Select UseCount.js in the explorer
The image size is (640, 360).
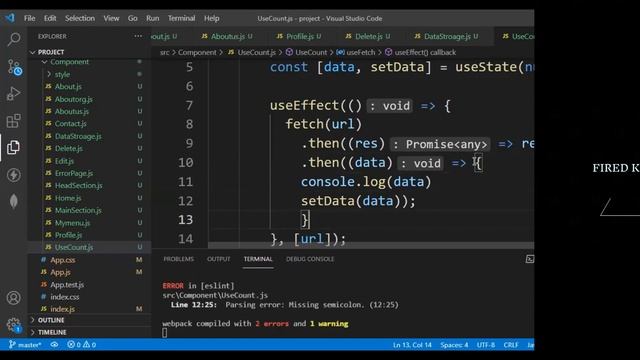tap(74, 247)
